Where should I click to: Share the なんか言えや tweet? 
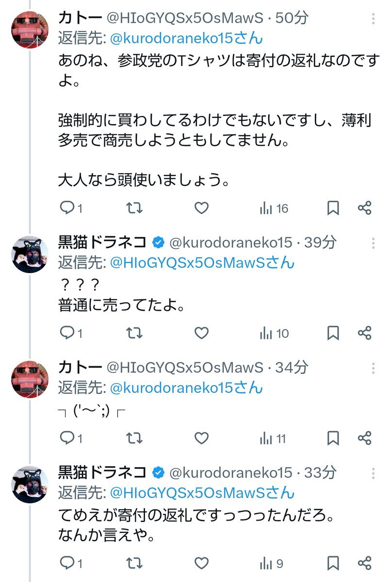click(x=364, y=564)
